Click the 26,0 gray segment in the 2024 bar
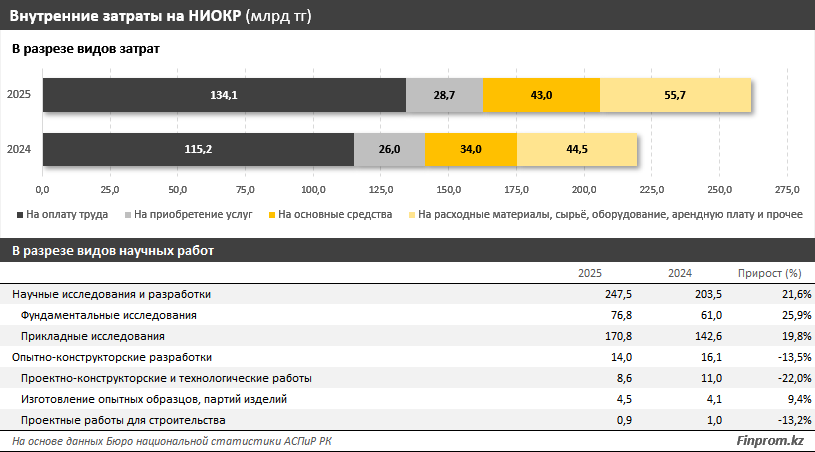815x452 pixels. pos(389,149)
